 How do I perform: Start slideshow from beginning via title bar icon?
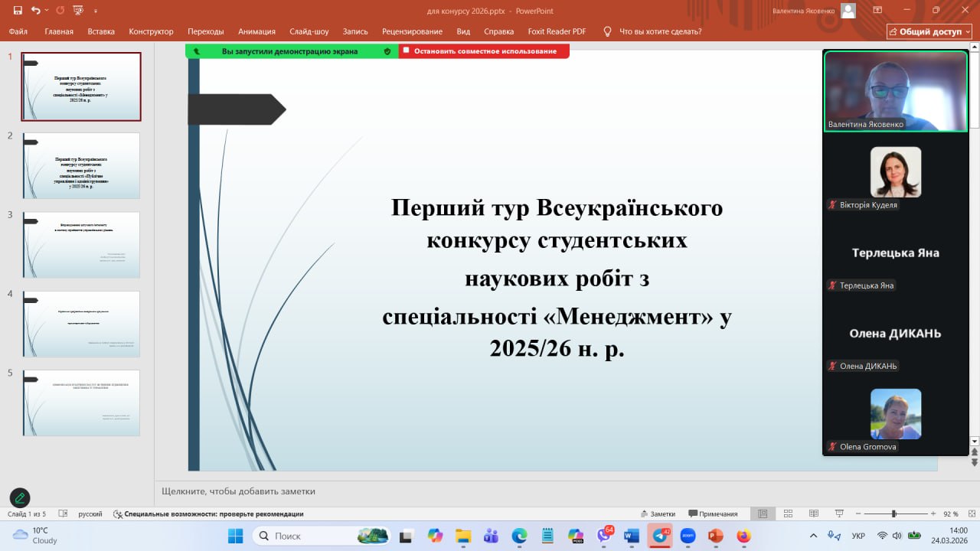coord(78,11)
